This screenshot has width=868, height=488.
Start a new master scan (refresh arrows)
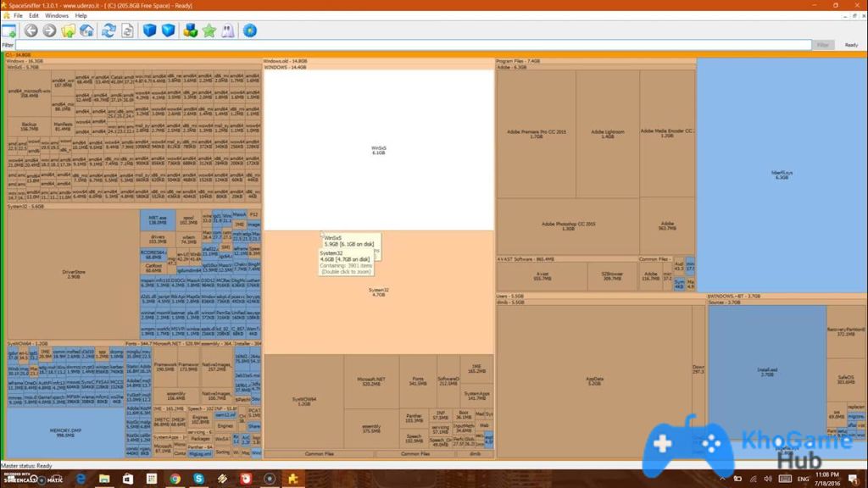click(x=108, y=31)
